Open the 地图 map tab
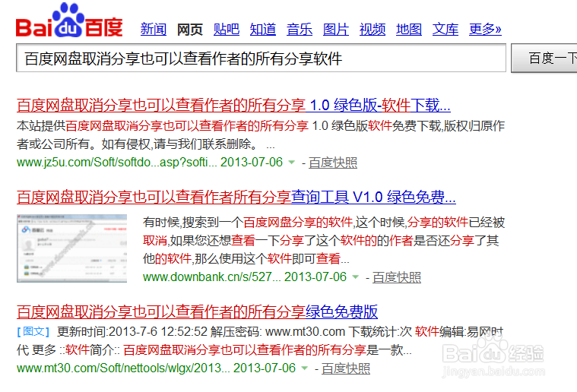Image resolution: width=577 pixels, height=392 pixels. [409, 29]
